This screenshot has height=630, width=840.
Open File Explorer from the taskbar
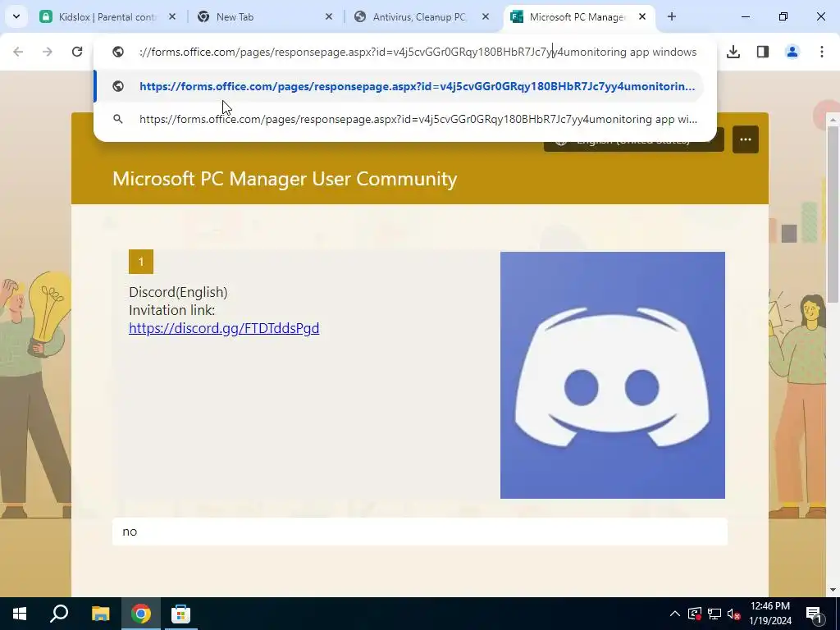tap(100, 614)
